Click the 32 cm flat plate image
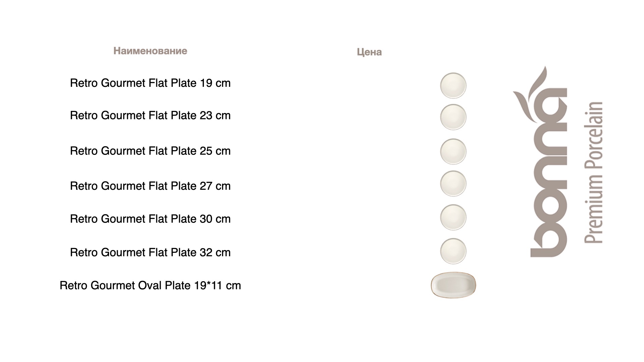The width and height of the screenshot is (644, 362). pyautogui.click(x=453, y=251)
